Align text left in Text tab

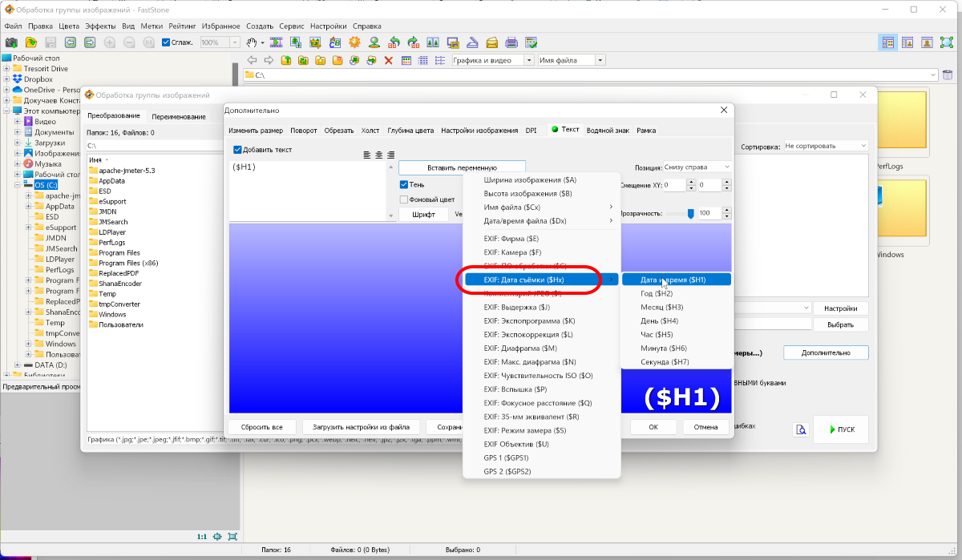pos(367,155)
